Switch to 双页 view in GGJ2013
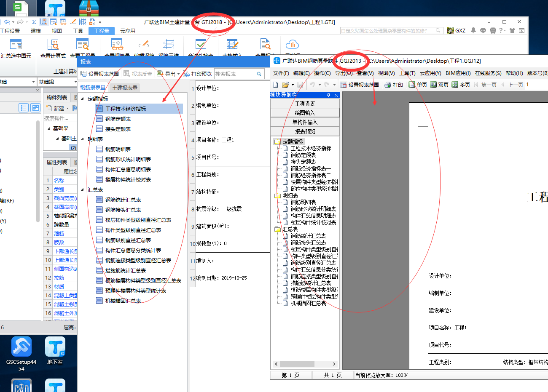 [439, 85]
